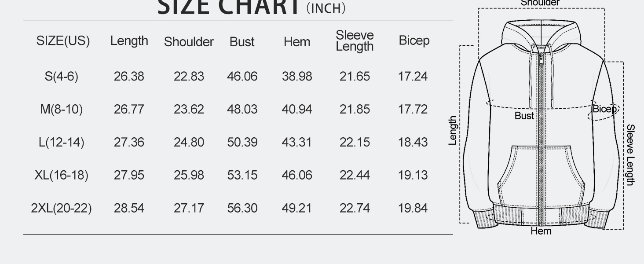
Task: Click the 56.30 bust value for 2XL
Action: (242, 208)
